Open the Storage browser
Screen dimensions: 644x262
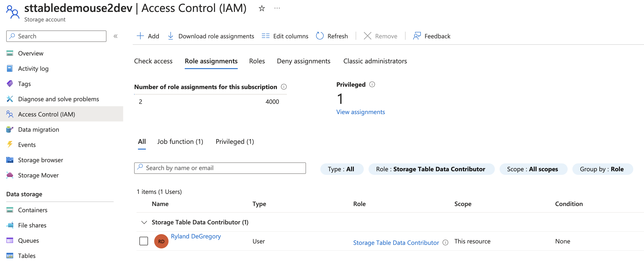click(x=40, y=160)
